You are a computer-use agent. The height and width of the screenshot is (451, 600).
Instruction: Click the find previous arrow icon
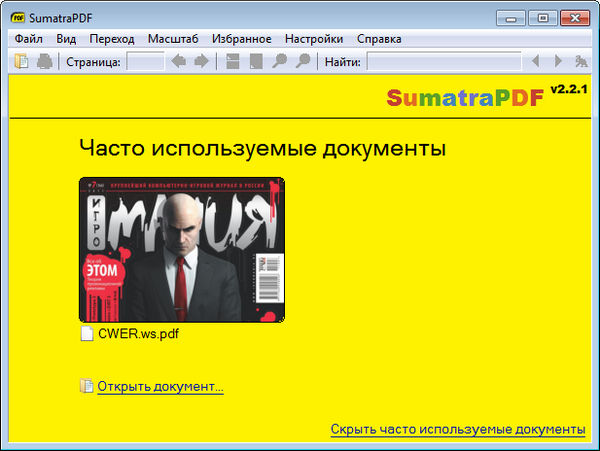[538, 62]
